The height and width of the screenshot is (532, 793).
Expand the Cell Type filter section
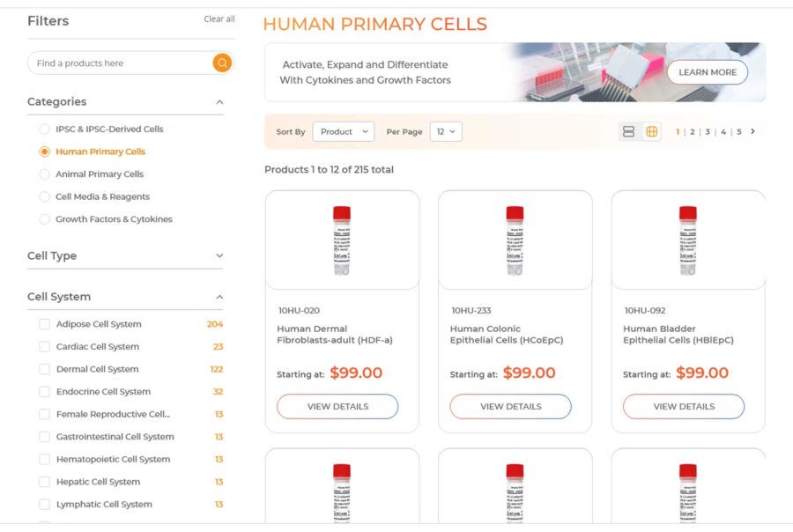pyautogui.click(x=219, y=256)
